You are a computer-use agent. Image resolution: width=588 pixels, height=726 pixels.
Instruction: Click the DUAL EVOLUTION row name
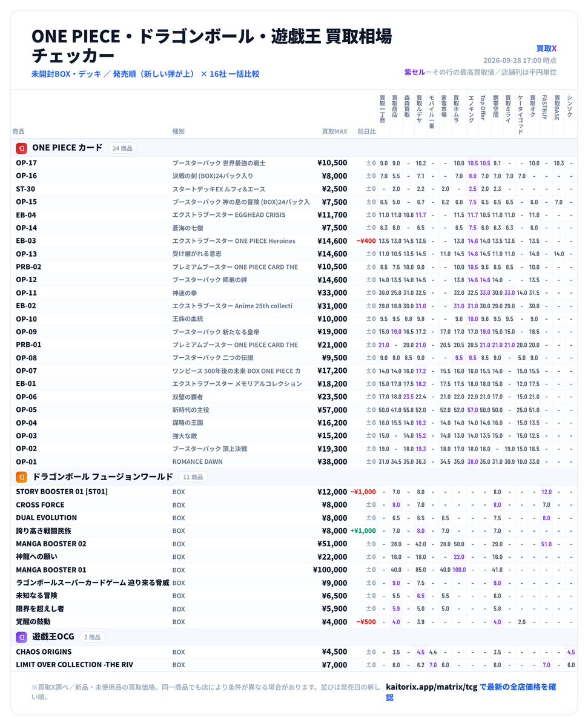pos(46,518)
